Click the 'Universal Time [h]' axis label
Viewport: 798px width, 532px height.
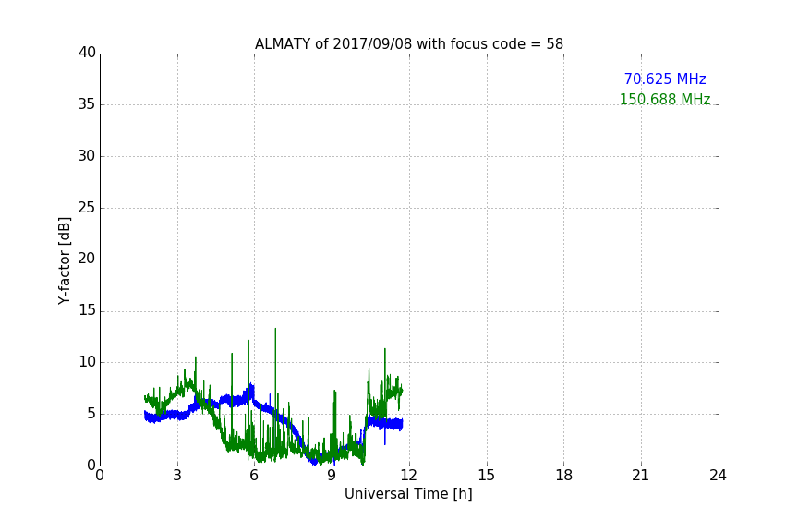(x=408, y=494)
